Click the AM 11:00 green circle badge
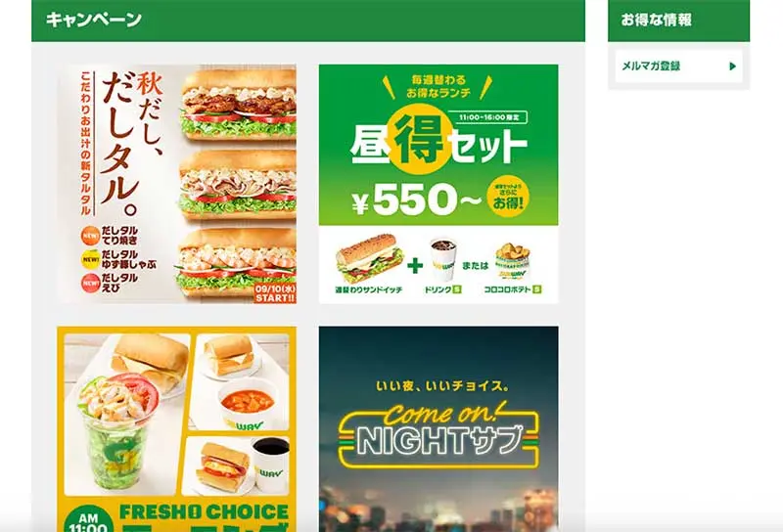This screenshot has height=532, width=783. coord(88,519)
